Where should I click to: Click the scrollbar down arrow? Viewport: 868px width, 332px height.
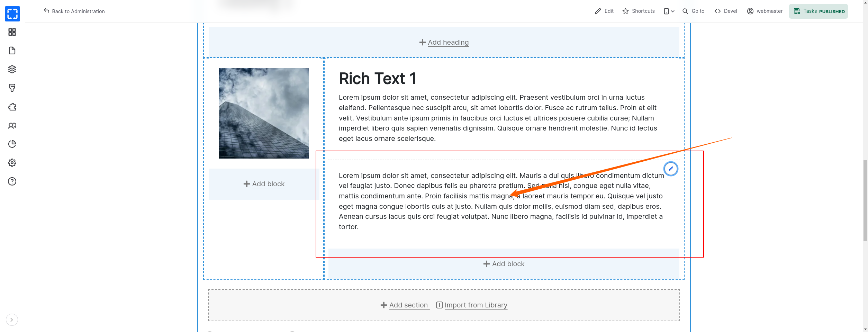(x=865, y=329)
